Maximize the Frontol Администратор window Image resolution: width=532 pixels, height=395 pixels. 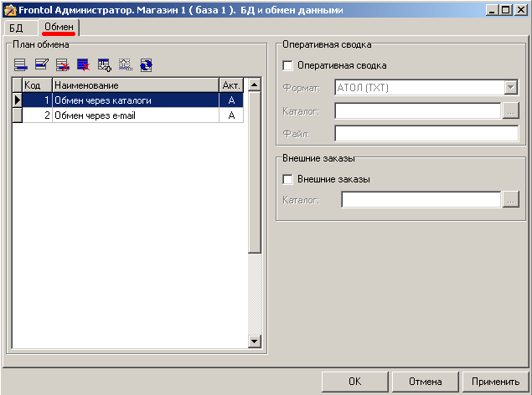506,10
